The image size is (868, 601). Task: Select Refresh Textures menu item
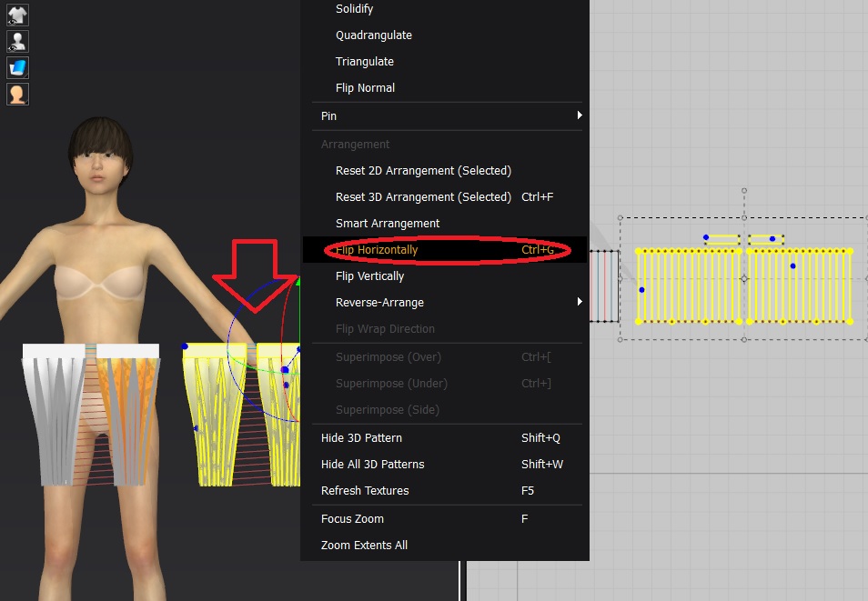(446, 490)
